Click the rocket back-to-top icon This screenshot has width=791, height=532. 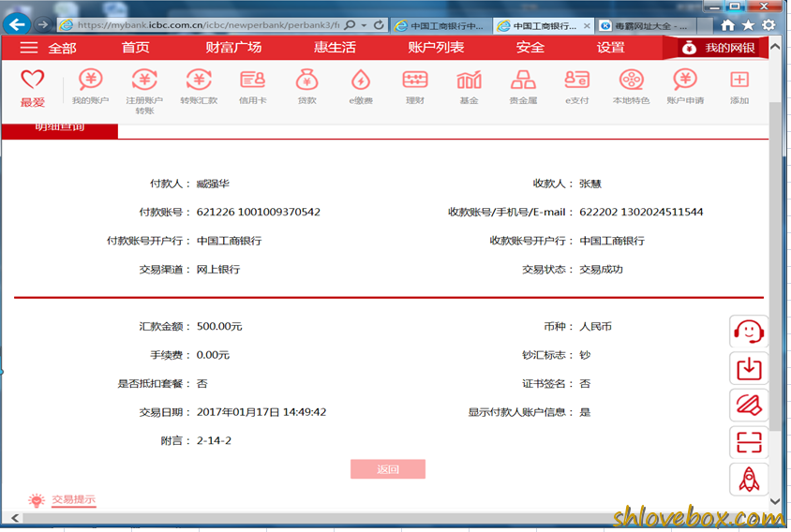tap(749, 479)
